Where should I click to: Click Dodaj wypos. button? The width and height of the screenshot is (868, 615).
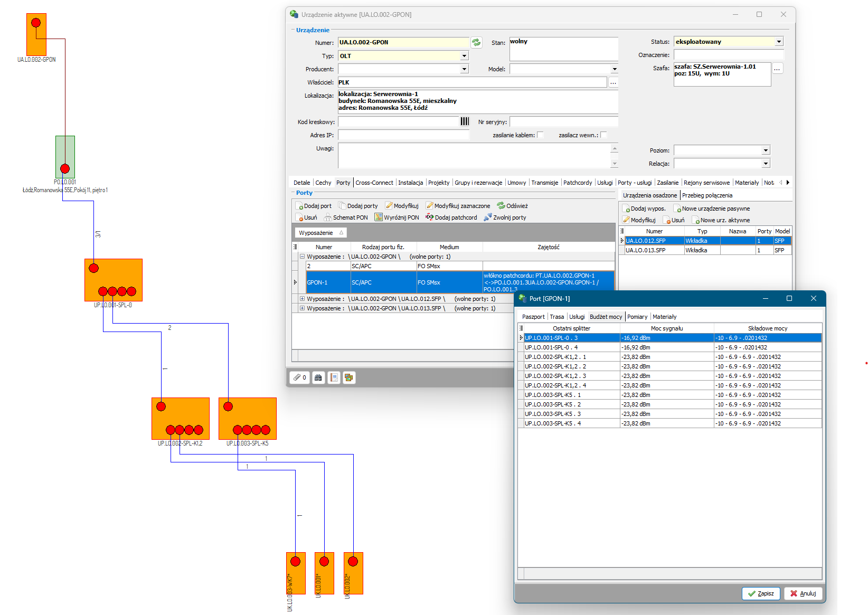644,209
